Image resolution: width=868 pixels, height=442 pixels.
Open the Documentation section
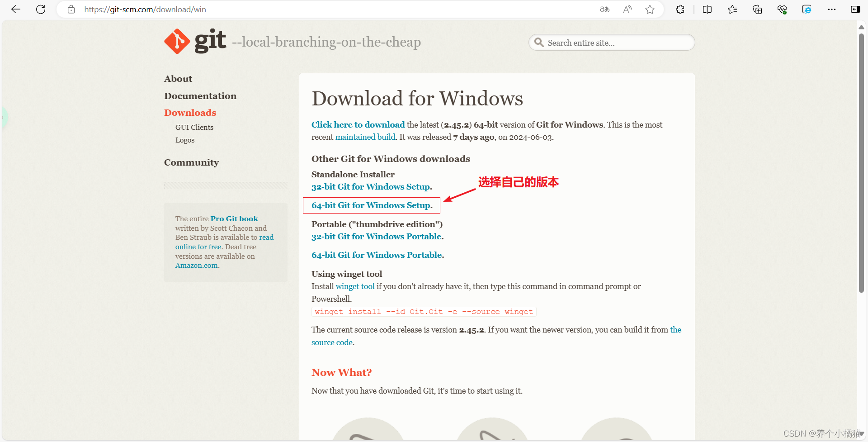(x=200, y=96)
